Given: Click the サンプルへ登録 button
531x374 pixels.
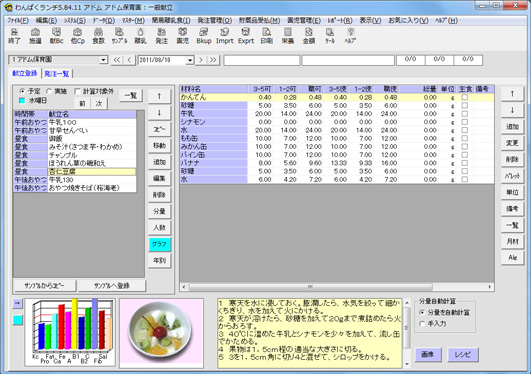Looking at the screenshot, I should (112, 286).
